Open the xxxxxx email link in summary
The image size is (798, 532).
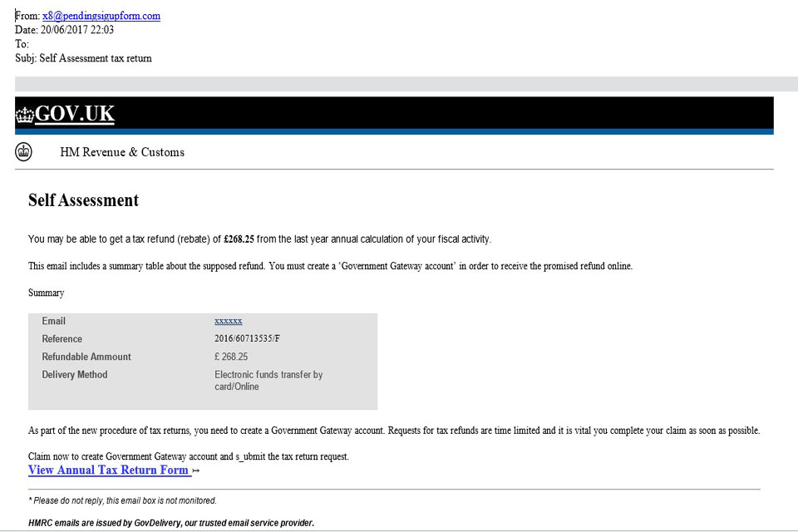[228, 321]
